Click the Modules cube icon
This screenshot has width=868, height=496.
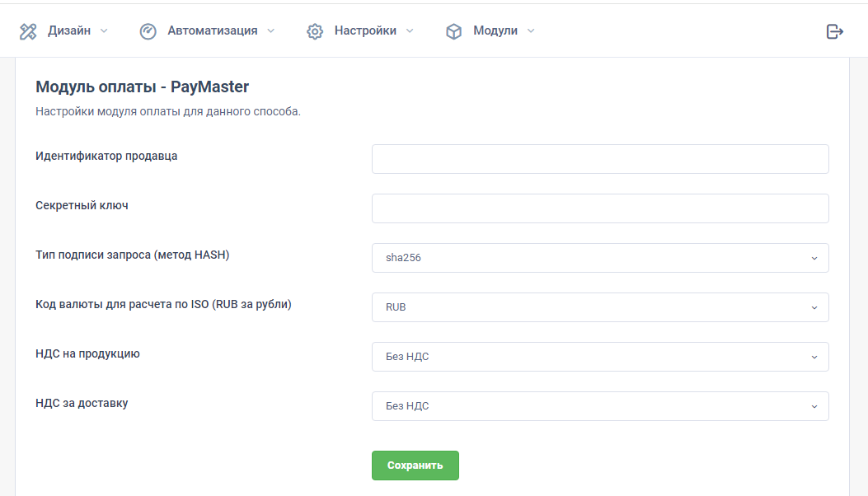point(453,31)
